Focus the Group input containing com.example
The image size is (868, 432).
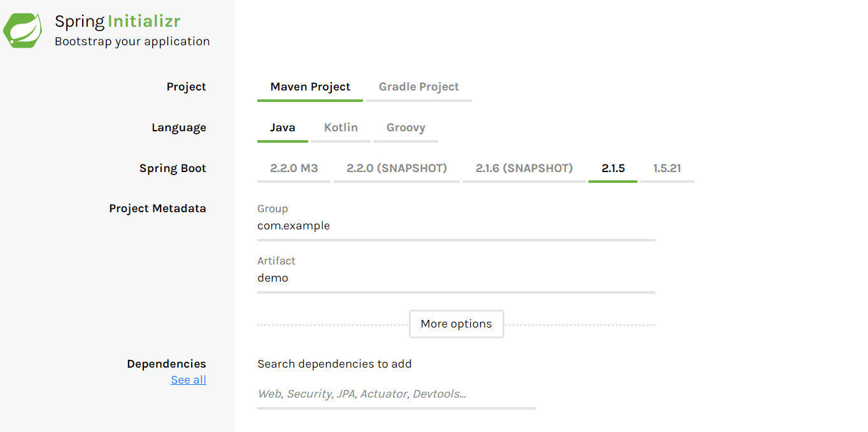[456, 226]
